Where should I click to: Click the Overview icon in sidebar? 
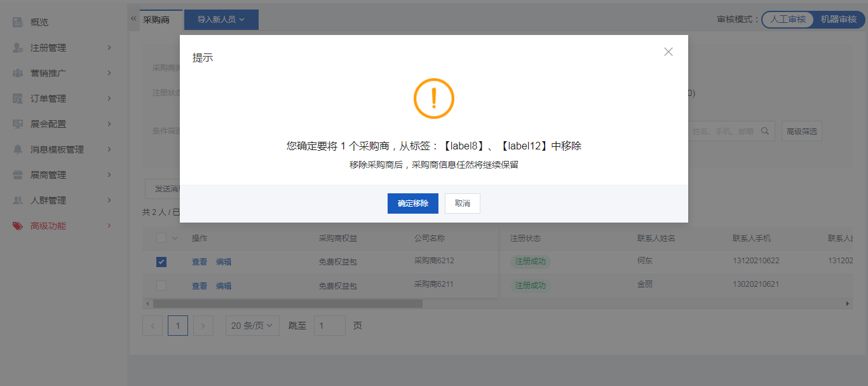click(18, 22)
